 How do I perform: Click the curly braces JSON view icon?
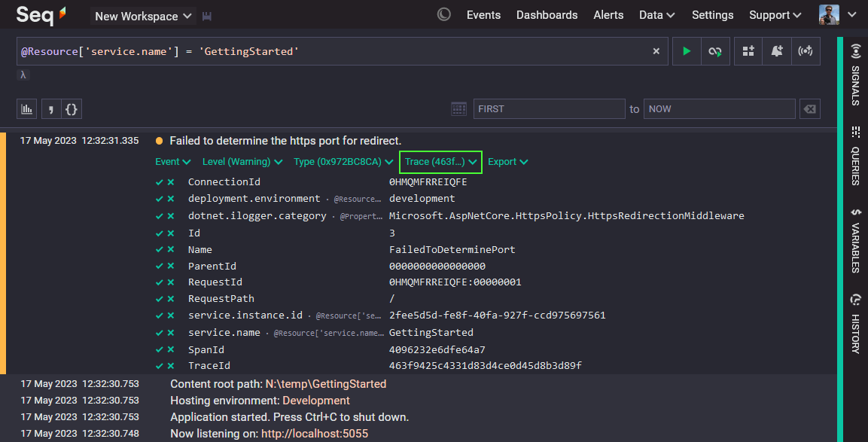tap(72, 109)
